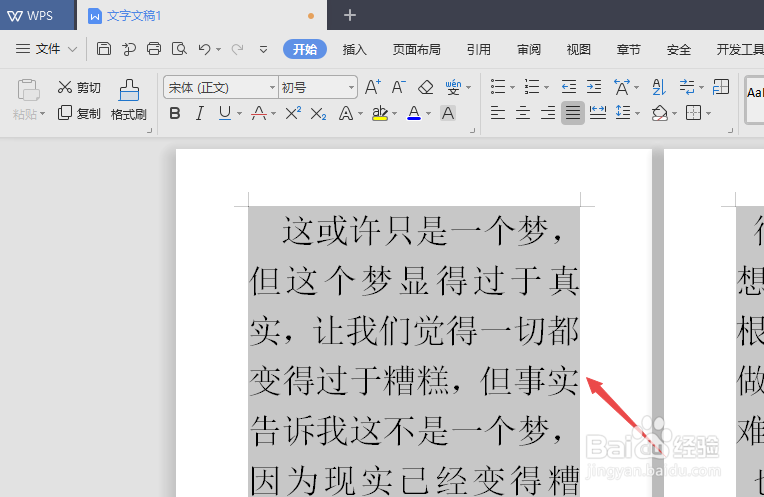Open font dialog launcher corner arrow

[x=472, y=131]
